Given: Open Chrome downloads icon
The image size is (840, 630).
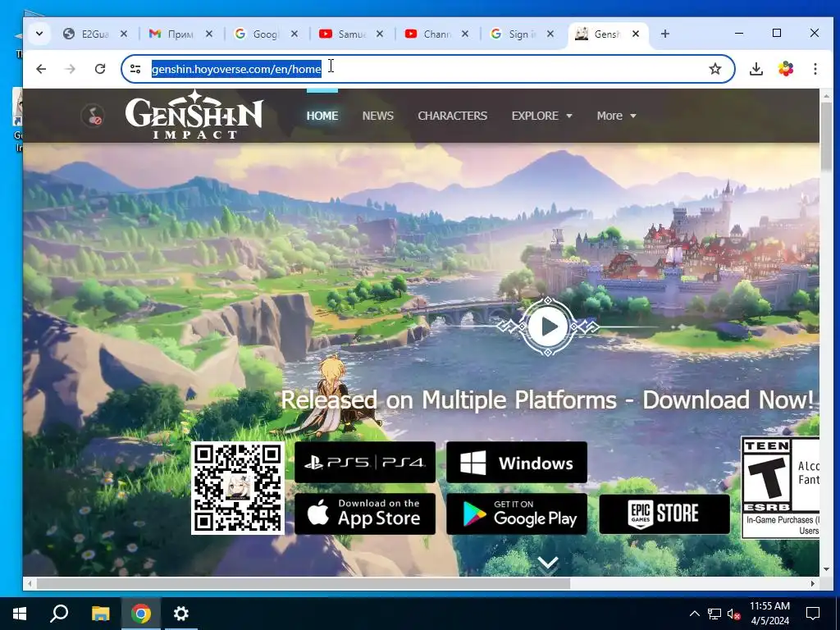Looking at the screenshot, I should [756, 69].
